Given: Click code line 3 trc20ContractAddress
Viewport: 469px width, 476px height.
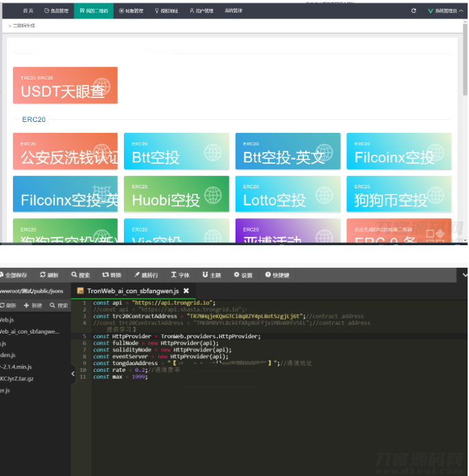Looking at the screenshot, I should click(x=228, y=316).
